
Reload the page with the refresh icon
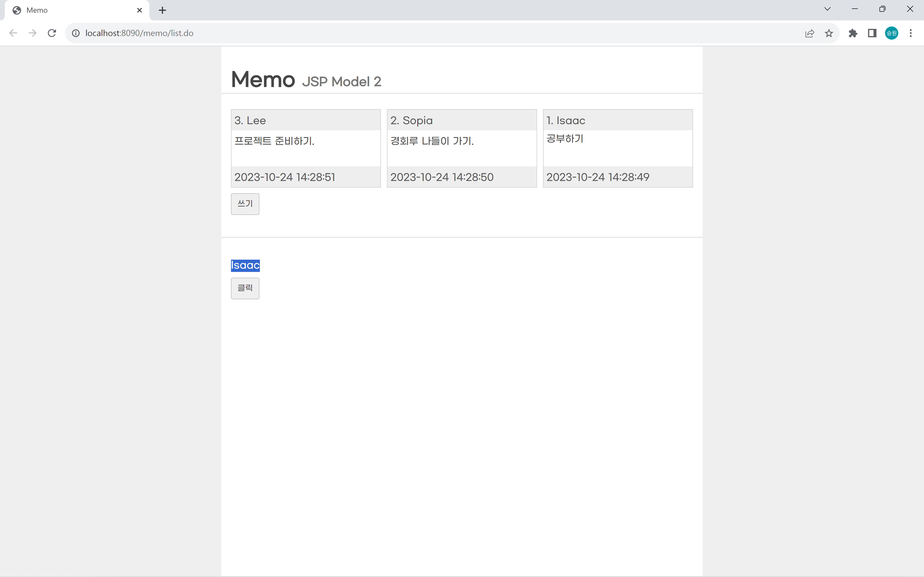52,33
